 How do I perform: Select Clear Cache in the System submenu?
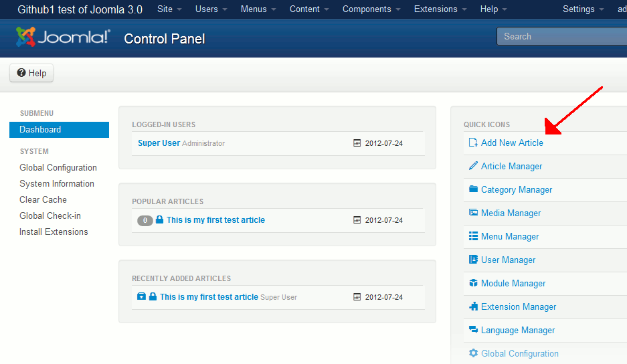point(43,200)
